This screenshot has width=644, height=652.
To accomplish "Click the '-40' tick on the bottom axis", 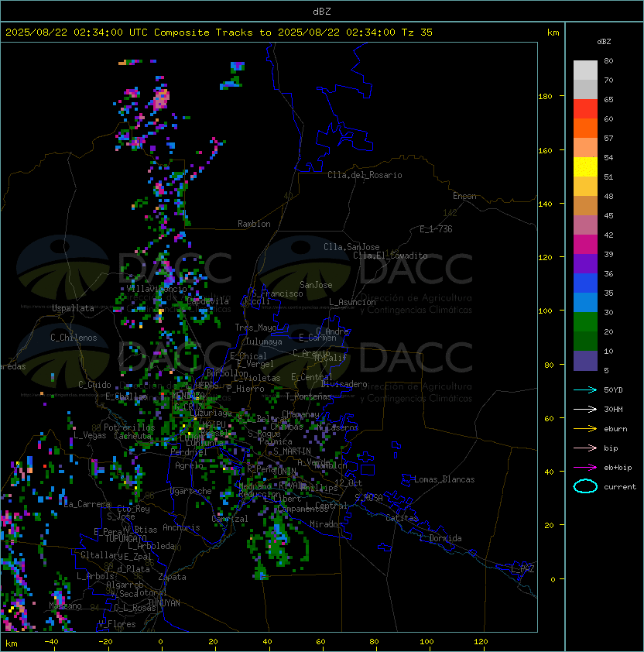I will [x=52, y=642].
